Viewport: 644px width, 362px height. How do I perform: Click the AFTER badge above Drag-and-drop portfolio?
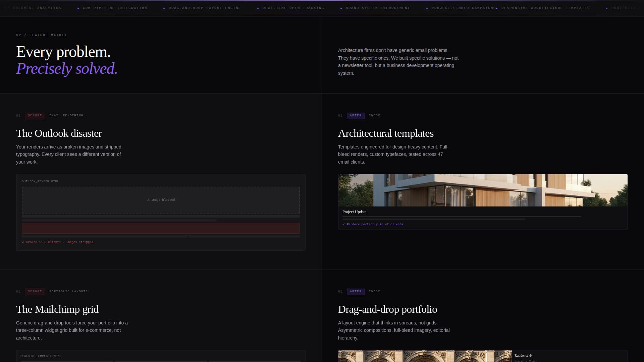click(356, 292)
